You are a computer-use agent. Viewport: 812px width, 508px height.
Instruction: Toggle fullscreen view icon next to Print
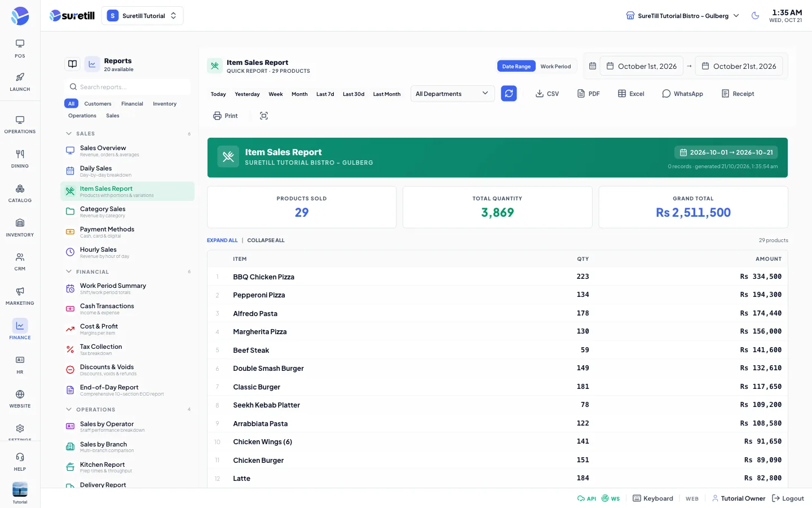[264, 116]
